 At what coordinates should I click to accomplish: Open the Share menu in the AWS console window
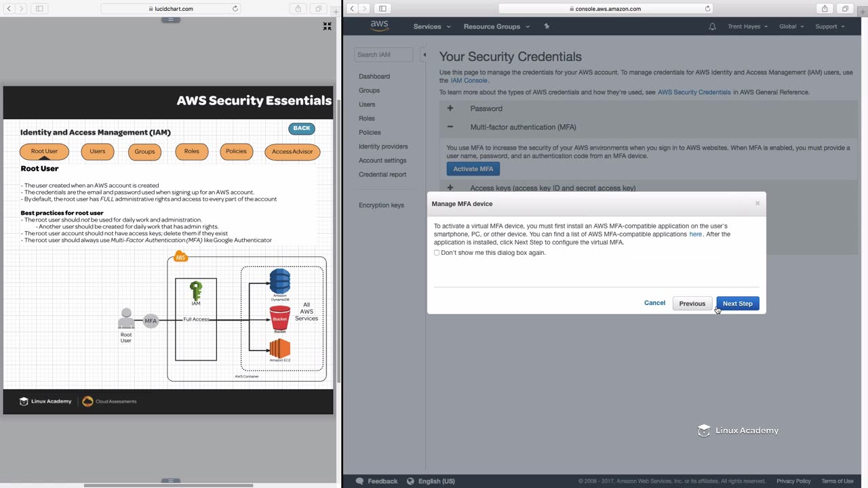(825, 9)
